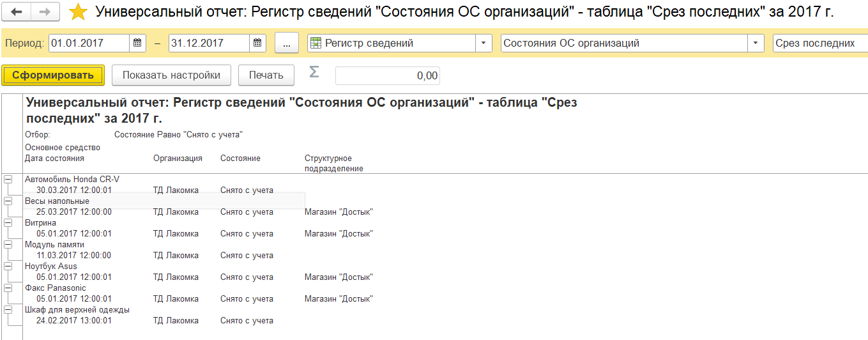Image resolution: width=868 pixels, height=340 pixels.
Task: Collapse the Витрина group
Action: [8, 223]
